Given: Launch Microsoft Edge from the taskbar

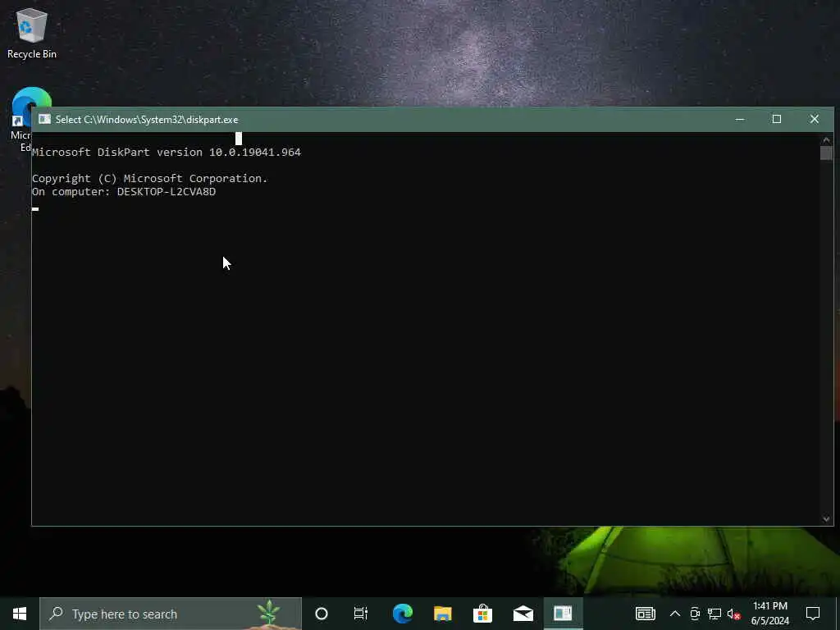Looking at the screenshot, I should [x=402, y=614].
